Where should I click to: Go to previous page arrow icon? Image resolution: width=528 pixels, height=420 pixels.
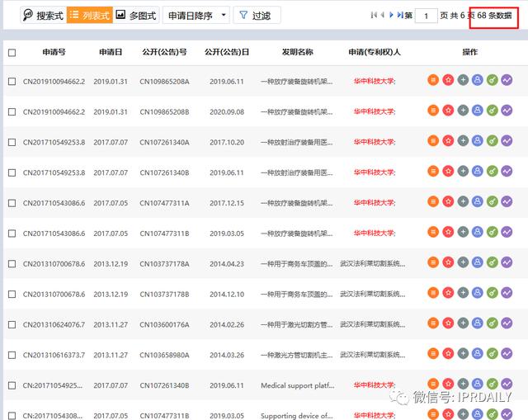click(383, 15)
